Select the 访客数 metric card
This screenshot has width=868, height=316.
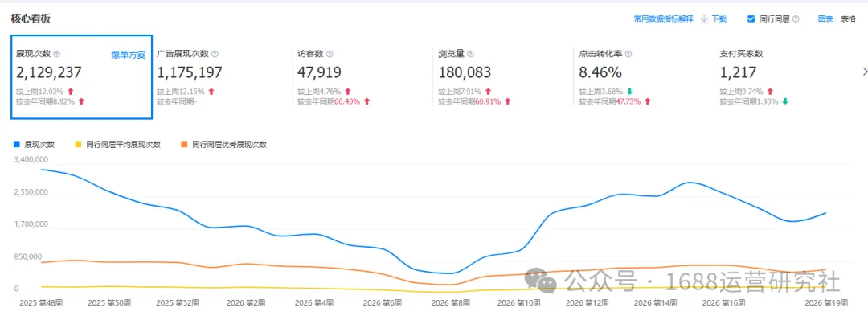(x=362, y=77)
